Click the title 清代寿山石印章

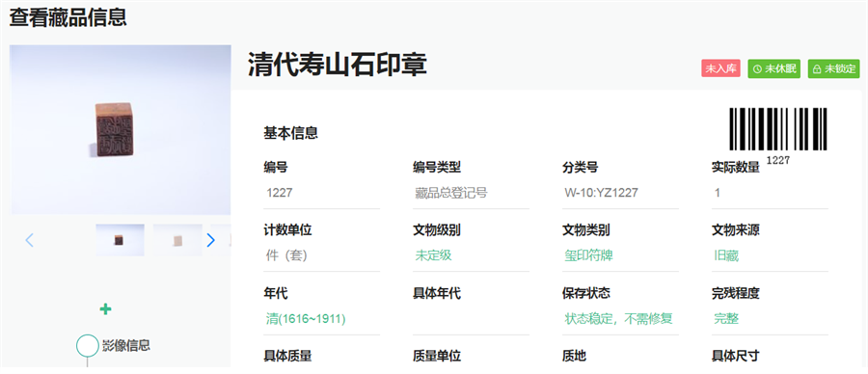[338, 66]
